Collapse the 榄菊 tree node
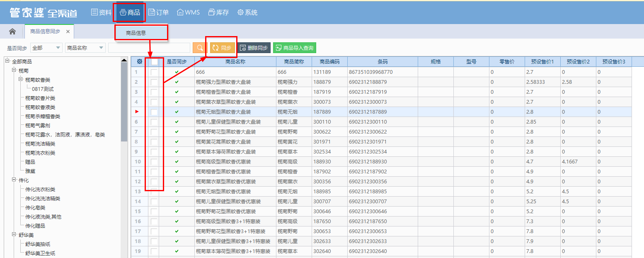 (x=14, y=71)
